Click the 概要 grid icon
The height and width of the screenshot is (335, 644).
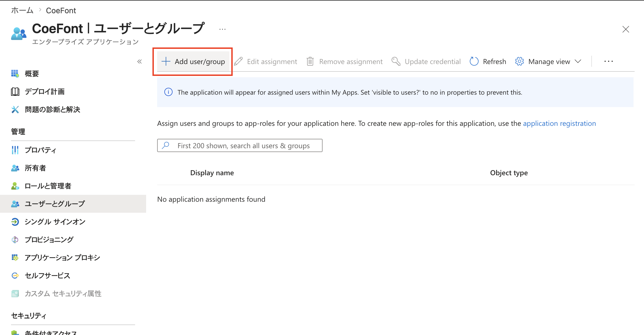pyautogui.click(x=15, y=74)
